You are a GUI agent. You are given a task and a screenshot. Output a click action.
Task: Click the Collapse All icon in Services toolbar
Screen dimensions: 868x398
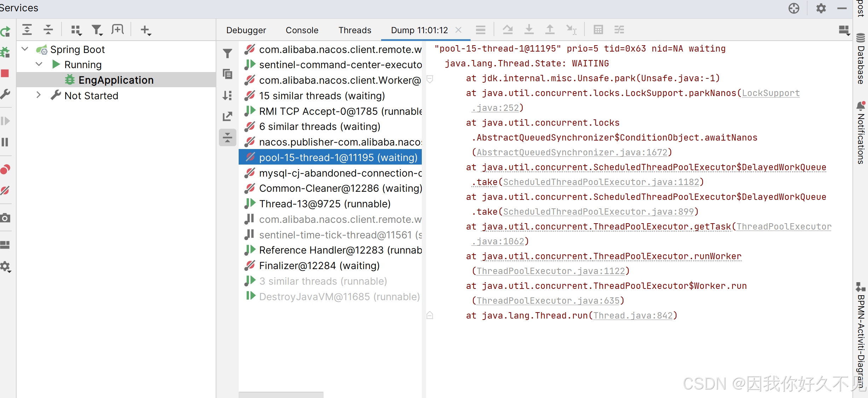click(48, 30)
